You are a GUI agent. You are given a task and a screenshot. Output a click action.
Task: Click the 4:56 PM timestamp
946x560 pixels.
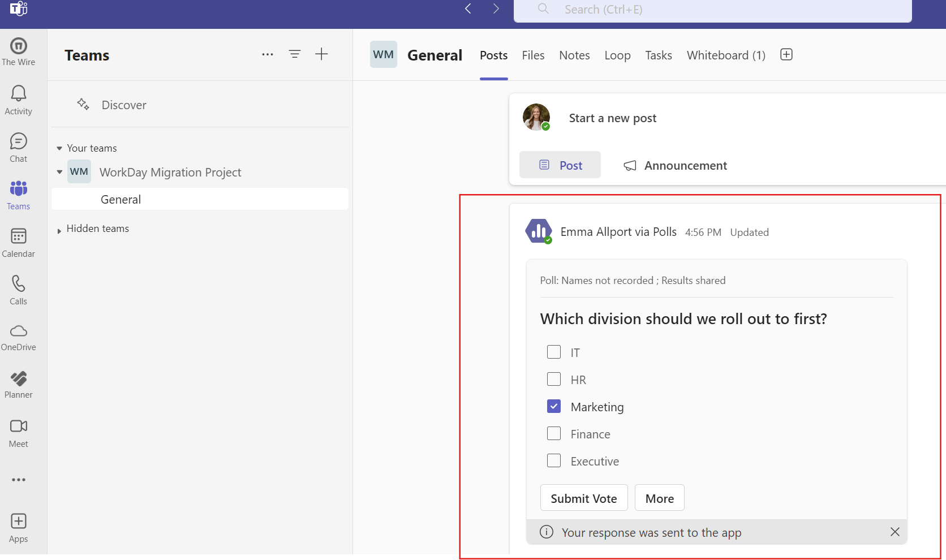pyautogui.click(x=703, y=232)
